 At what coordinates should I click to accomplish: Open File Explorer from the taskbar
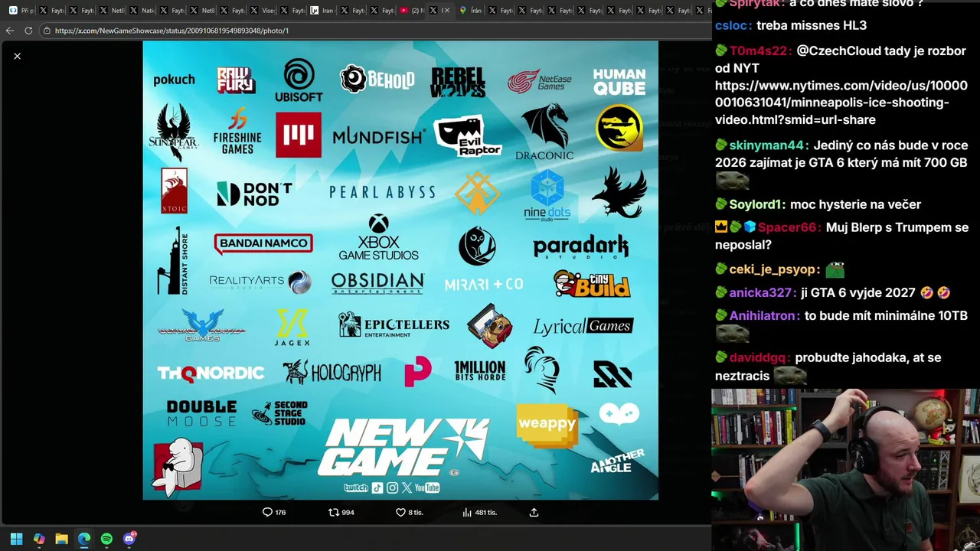(61, 539)
